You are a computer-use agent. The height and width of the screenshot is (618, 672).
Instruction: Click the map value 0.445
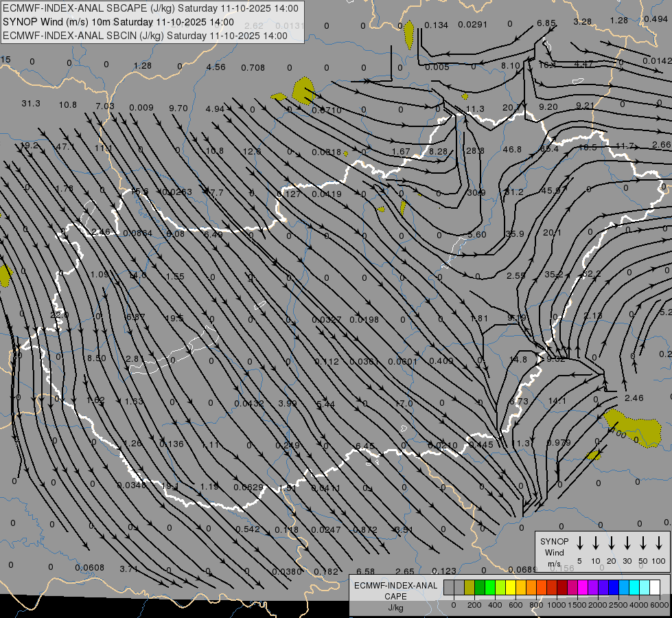[x=481, y=445]
